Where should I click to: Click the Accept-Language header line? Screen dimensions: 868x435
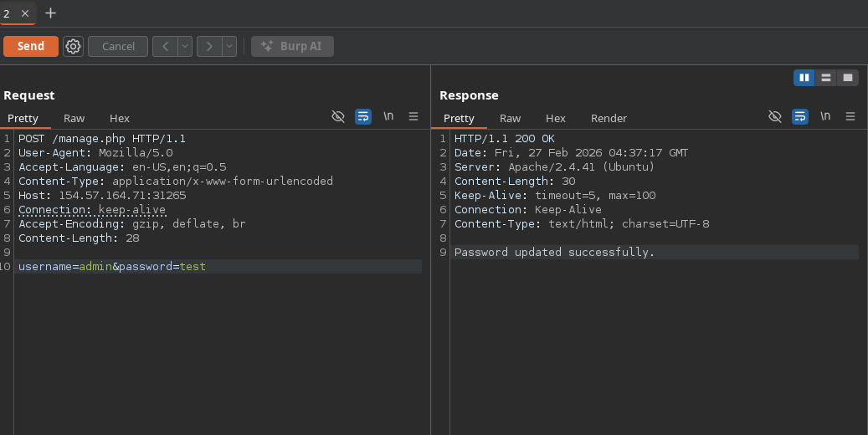pos(122,167)
